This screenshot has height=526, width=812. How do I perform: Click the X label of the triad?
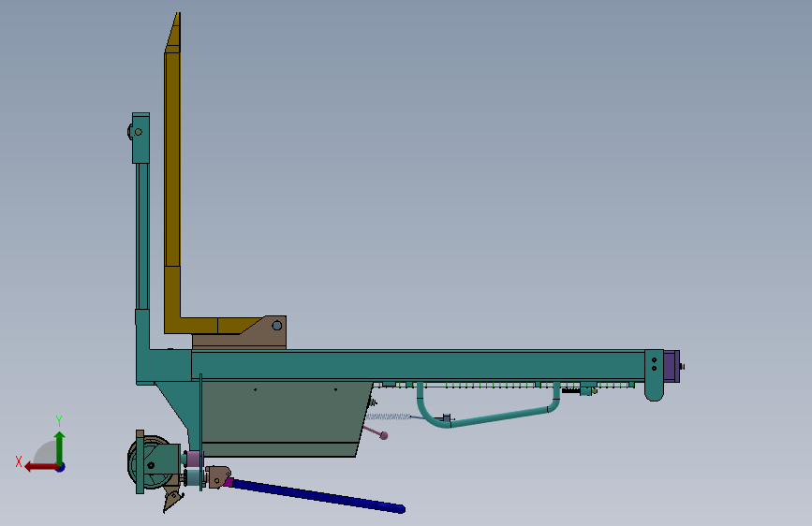pyautogui.click(x=19, y=461)
